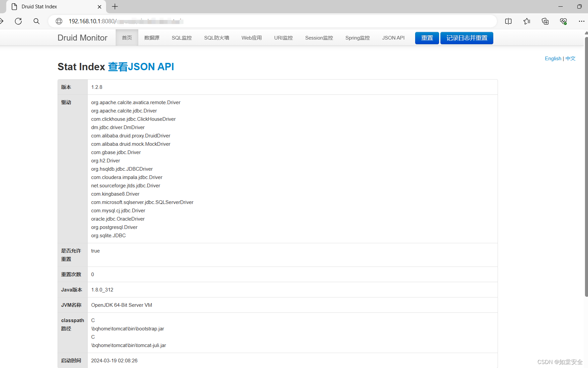Click version value 1.2.8
This screenshot has width=588, height=368.
(97, 87)
